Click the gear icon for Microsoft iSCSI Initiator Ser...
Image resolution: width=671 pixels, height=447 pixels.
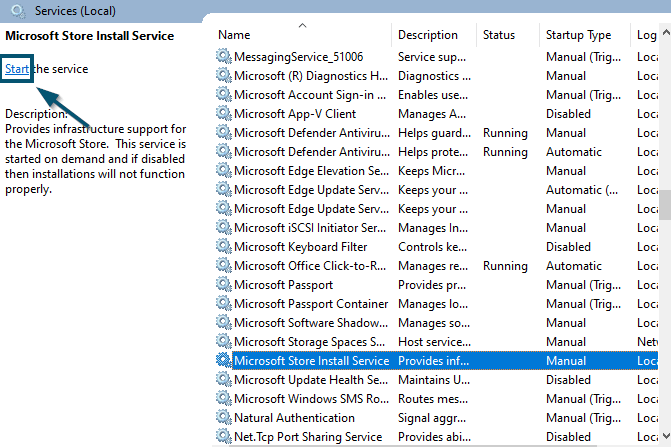[x=223, y=228]
